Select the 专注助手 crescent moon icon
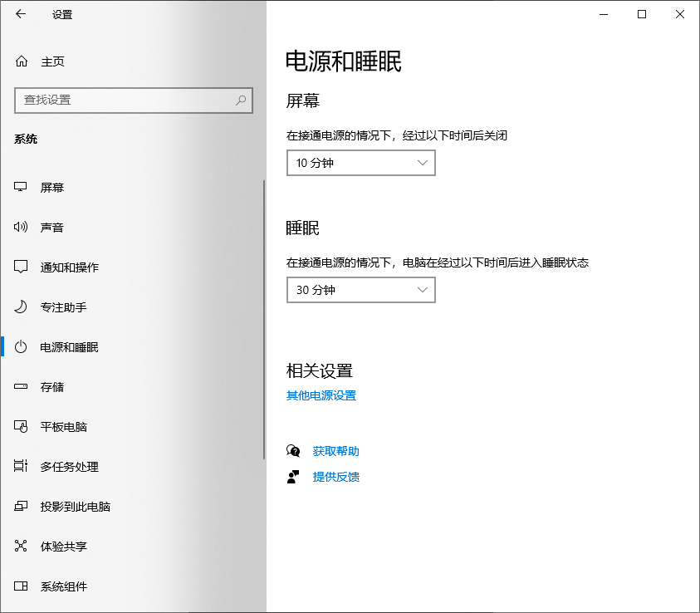 click(x=21, y=306)
